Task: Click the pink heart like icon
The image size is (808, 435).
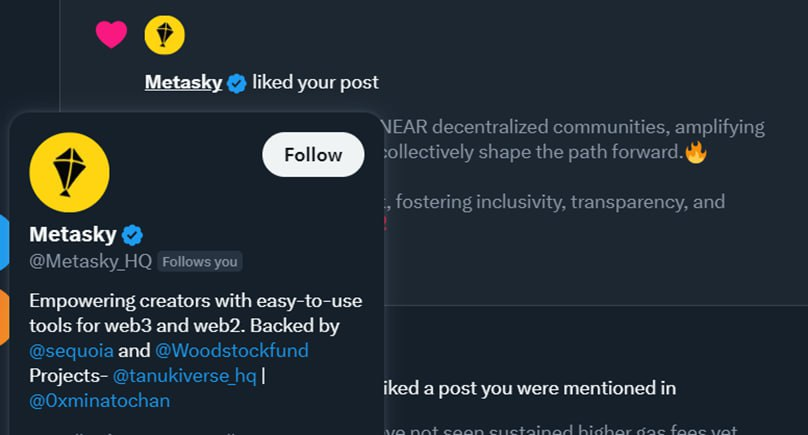Action: (x=111, y=35)
